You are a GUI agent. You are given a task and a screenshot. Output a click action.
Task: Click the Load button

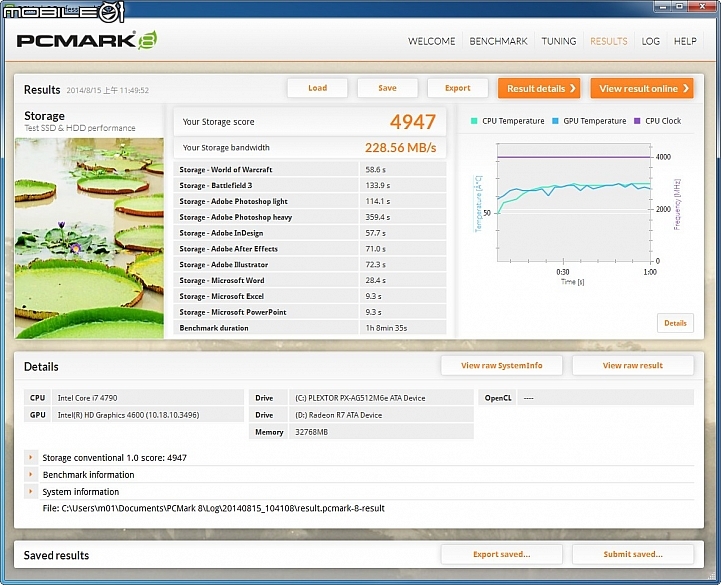(317, 88)
